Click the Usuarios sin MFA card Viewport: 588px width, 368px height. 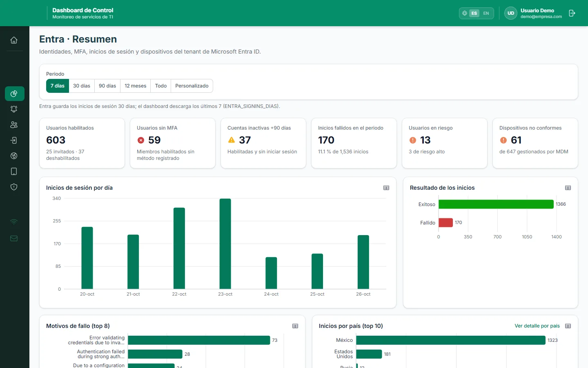[173, 143]
